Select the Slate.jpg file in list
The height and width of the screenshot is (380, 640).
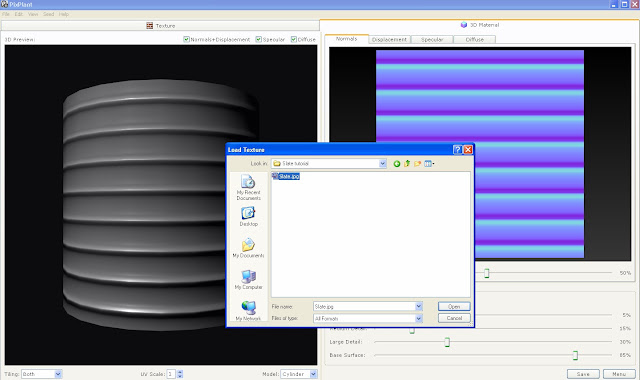pyautogui.click(x=286, y=176)
